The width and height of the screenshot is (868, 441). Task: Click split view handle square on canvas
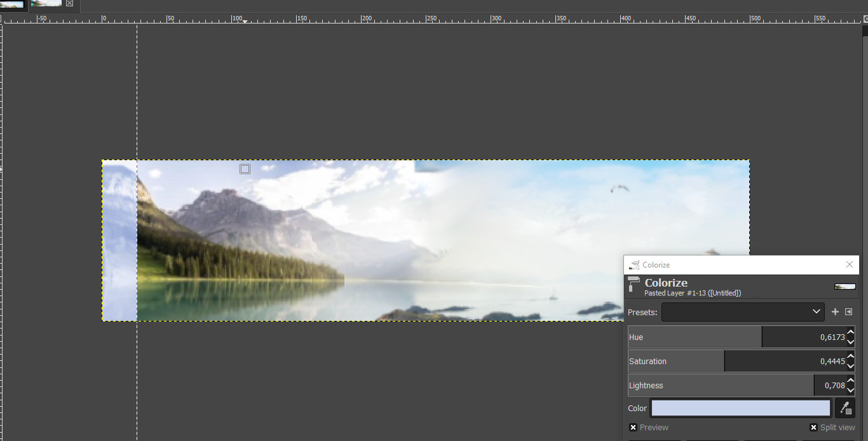245,169
